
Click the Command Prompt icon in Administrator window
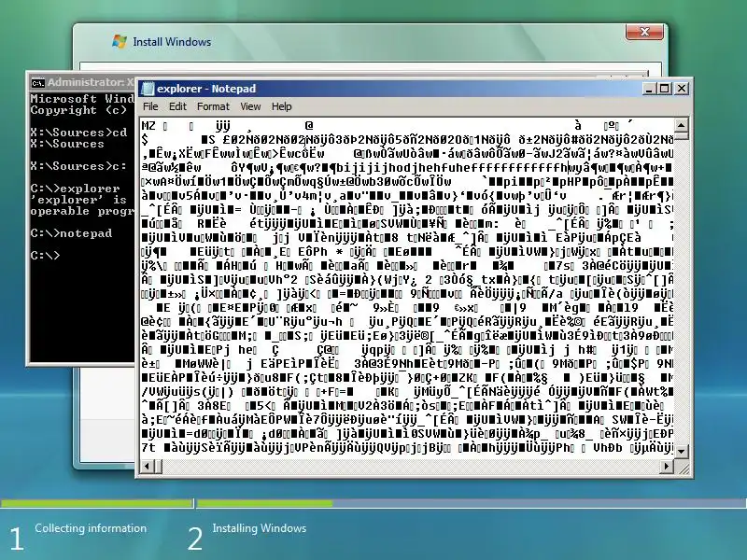point(37,83)
